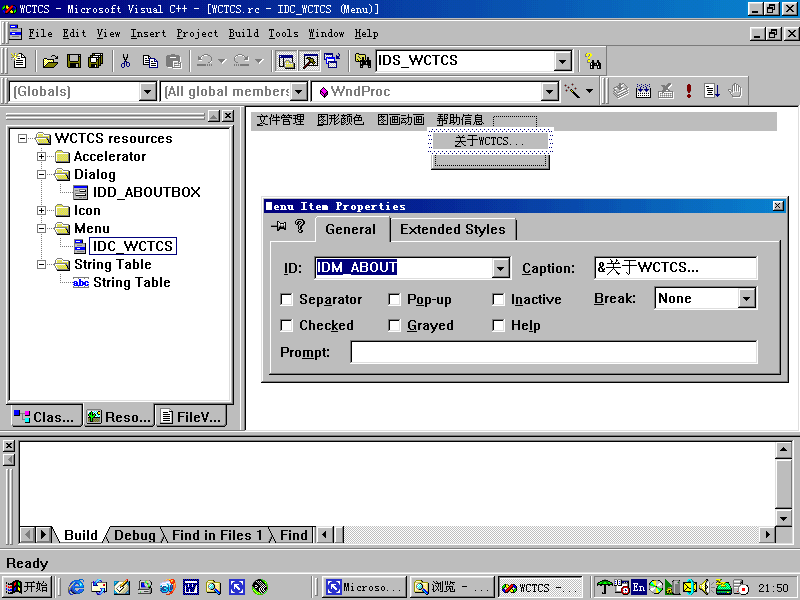800x600 pixels.
Task: Open the Project menu
Action: (x=197, y=34)
